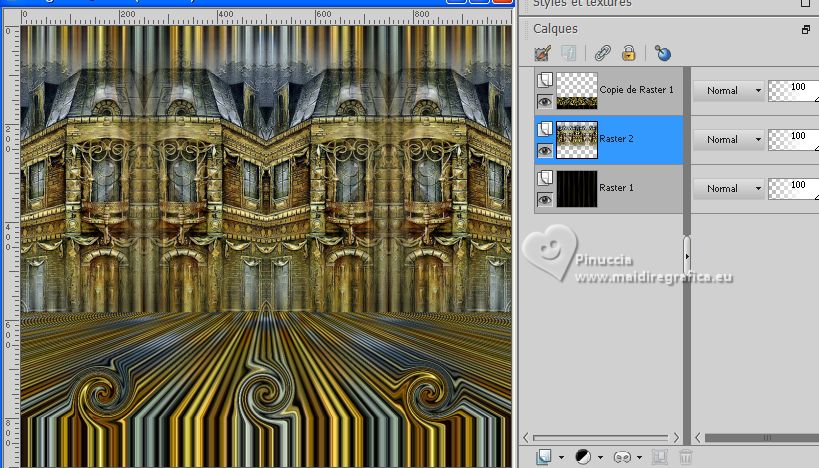Click the blue sphere pin icon in the Calques toolbar
The width and height of the screenshot is (819, 468).
663,53
